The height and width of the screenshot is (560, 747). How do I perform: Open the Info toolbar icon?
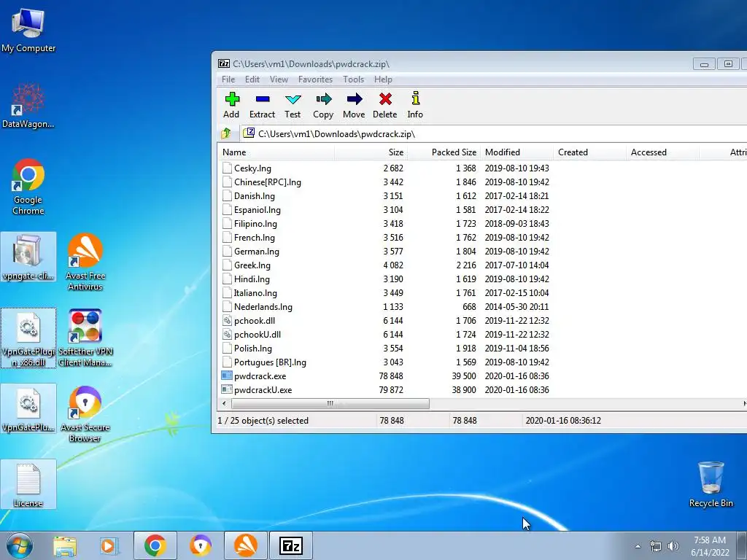tap(415, 98)
